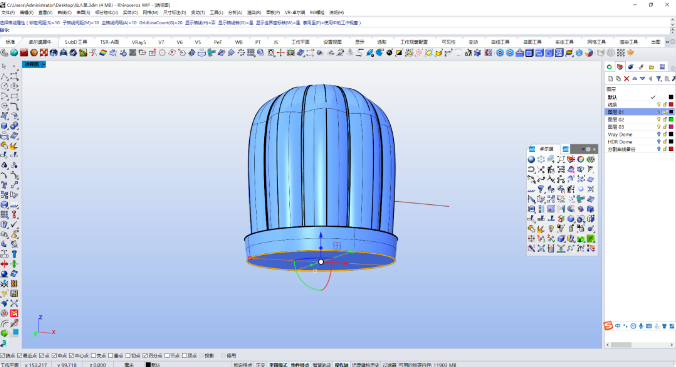This screenshot has width=676, height=367.
Task: Click the printer icon in main toolbar
Action: [201, 53]
